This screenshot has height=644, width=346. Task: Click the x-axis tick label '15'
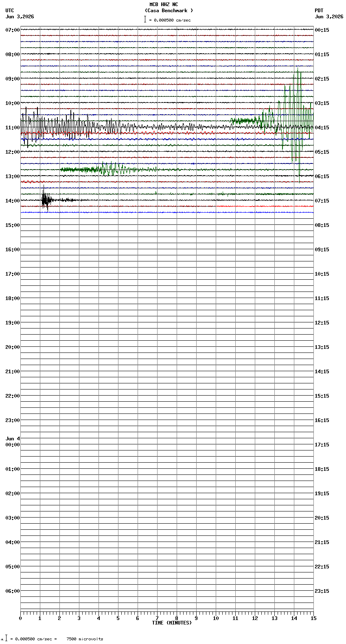click(313, 618)
